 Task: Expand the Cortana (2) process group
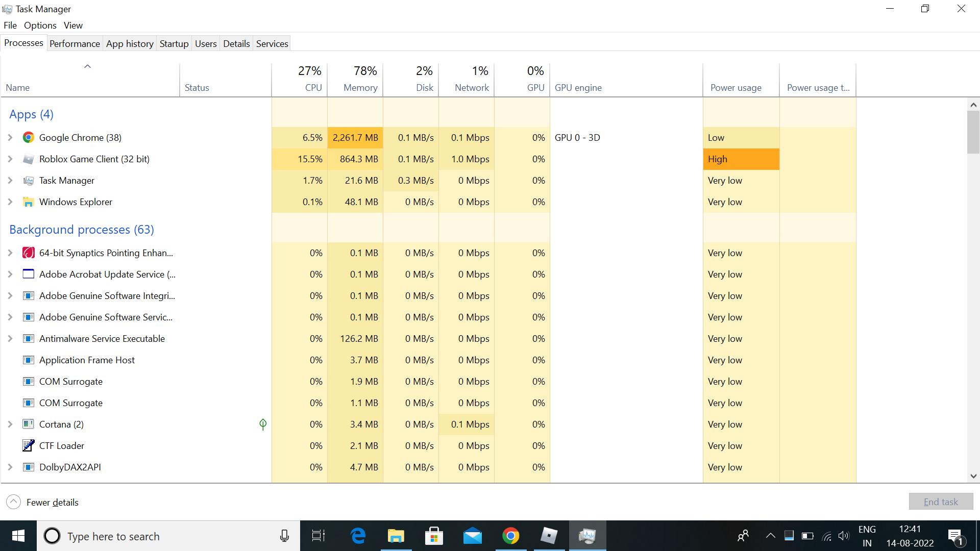pyautogui.click(x=10, y=424)
